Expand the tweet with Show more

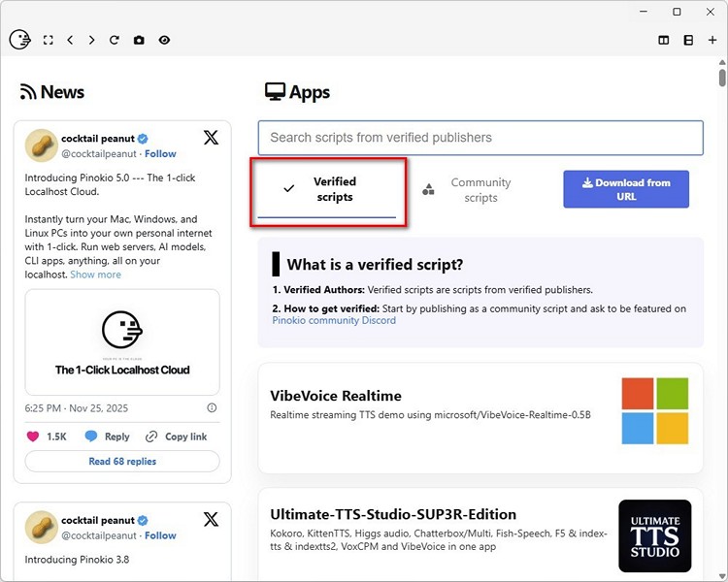(x=95, y=275)
